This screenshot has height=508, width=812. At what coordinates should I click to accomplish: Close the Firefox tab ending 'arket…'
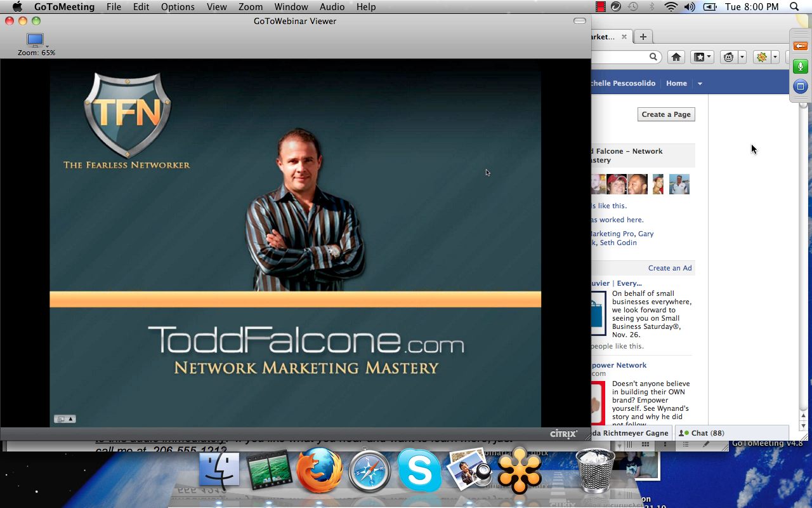624,37
